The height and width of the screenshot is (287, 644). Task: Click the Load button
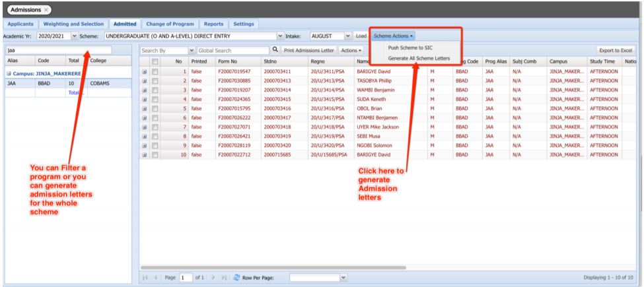point(361,36)
